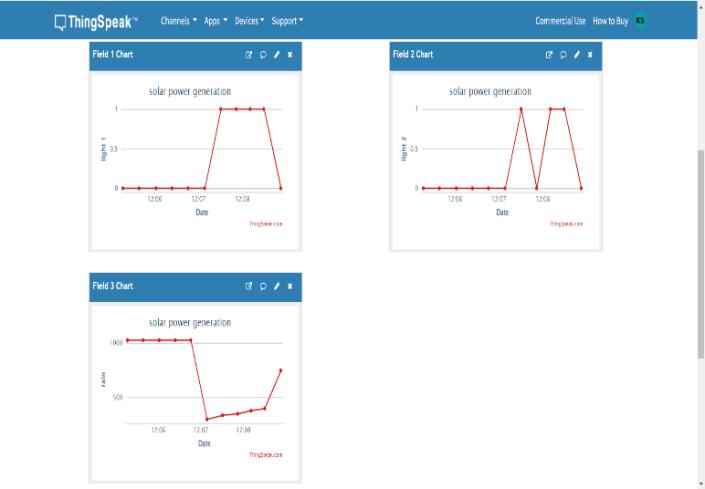The width and height of the screenshot is (705, 489).
Task: Open the Field 1 Chart comment icon
Action: pos(263,55)
